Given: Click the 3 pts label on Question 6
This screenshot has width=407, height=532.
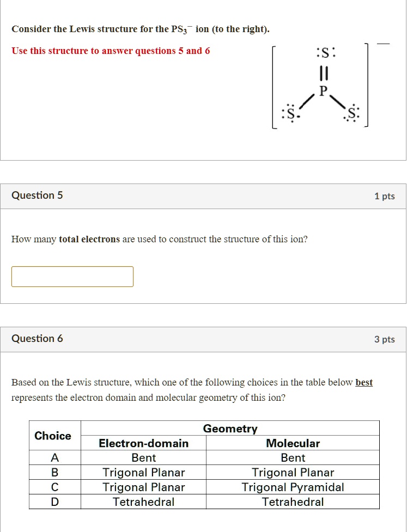Looking at the screenshot, I should (x=385, y=339).
